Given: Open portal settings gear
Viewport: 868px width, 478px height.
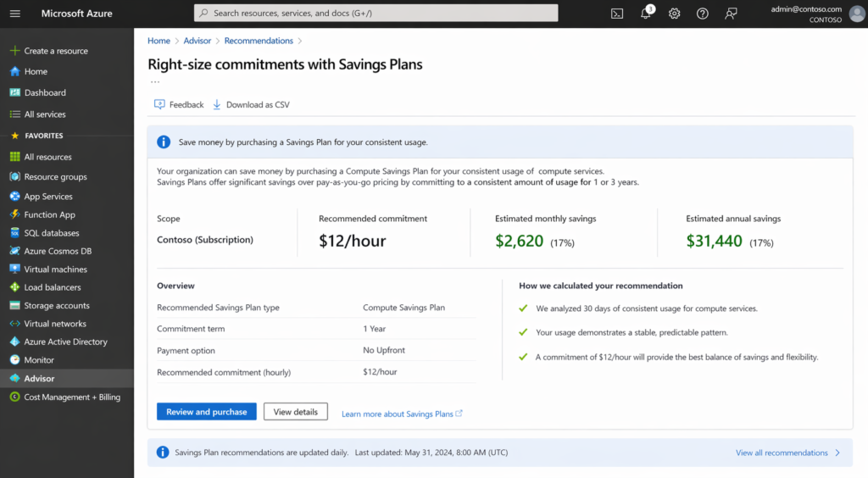Looking at the screenshot, I should coord(674,14).
